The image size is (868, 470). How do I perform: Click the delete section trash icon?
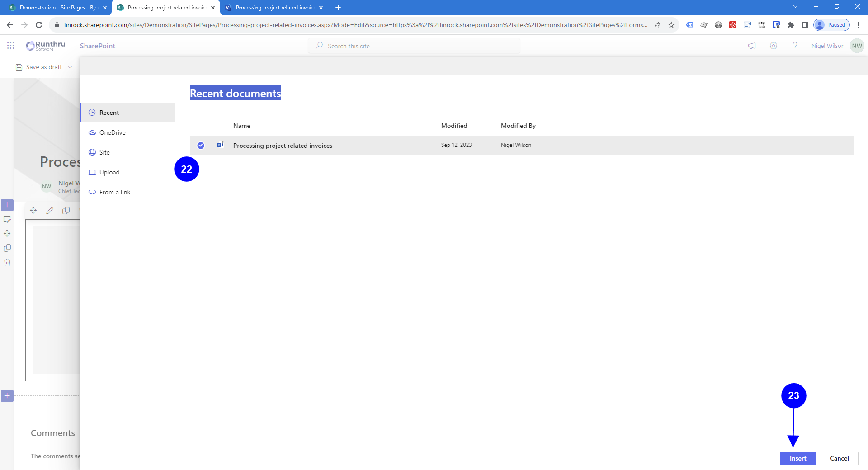click(7, 263)
